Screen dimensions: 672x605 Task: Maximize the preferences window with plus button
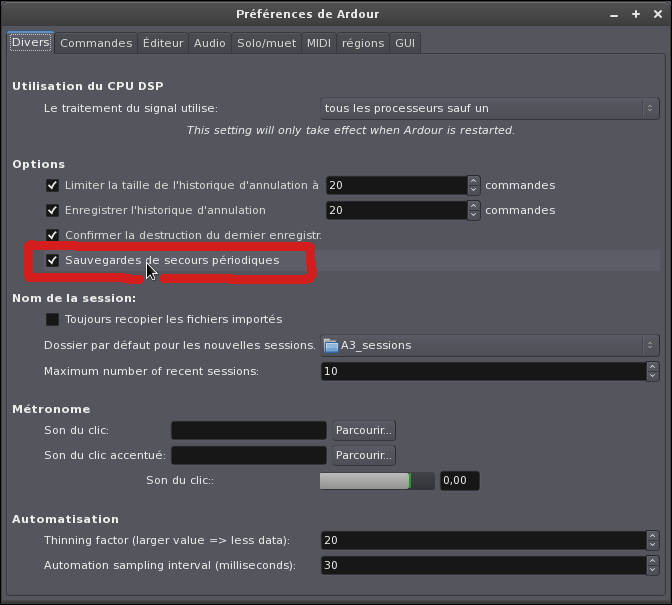(636, 14)
